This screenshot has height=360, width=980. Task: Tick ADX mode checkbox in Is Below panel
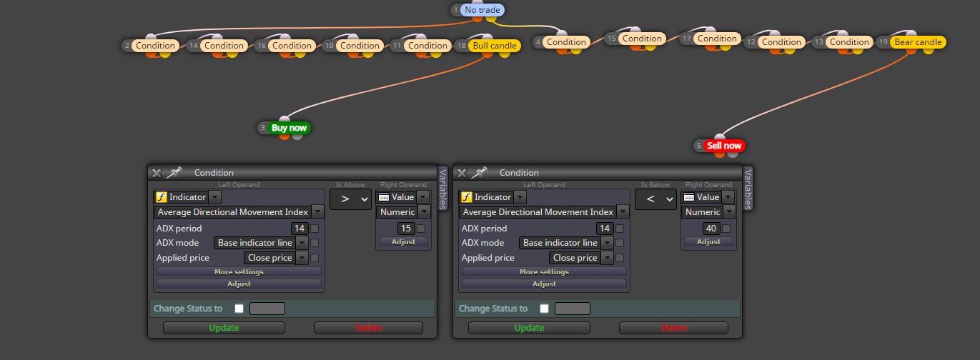tap(620, 243)
